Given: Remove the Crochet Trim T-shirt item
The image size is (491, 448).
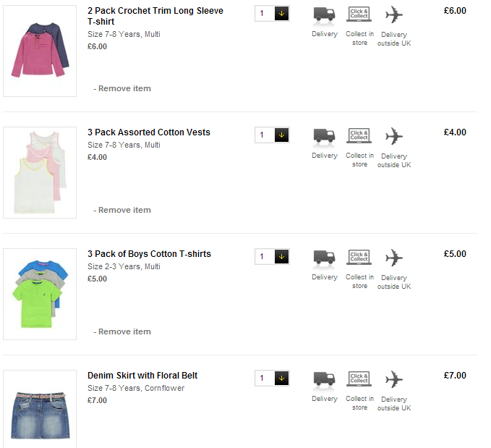Looking at the screenshot, I should click(x=122, y=88).
